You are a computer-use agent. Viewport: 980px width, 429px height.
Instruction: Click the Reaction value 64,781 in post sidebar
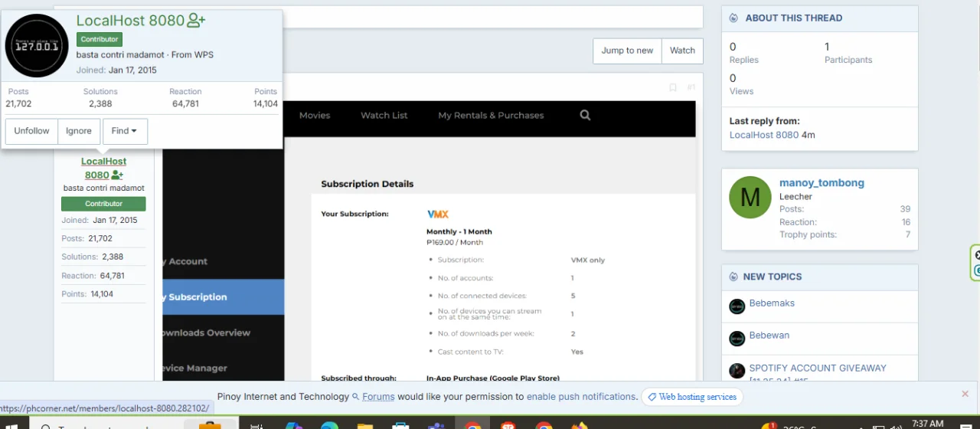[113, 275]
